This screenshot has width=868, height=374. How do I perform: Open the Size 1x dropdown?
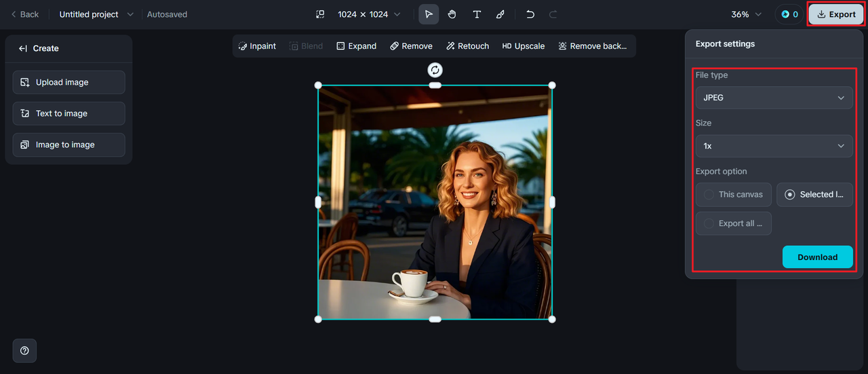pos(774,146)
